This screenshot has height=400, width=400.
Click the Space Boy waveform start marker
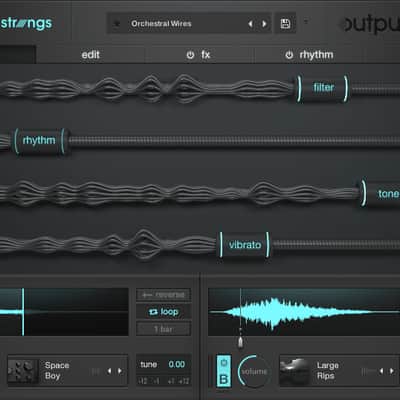23,312
